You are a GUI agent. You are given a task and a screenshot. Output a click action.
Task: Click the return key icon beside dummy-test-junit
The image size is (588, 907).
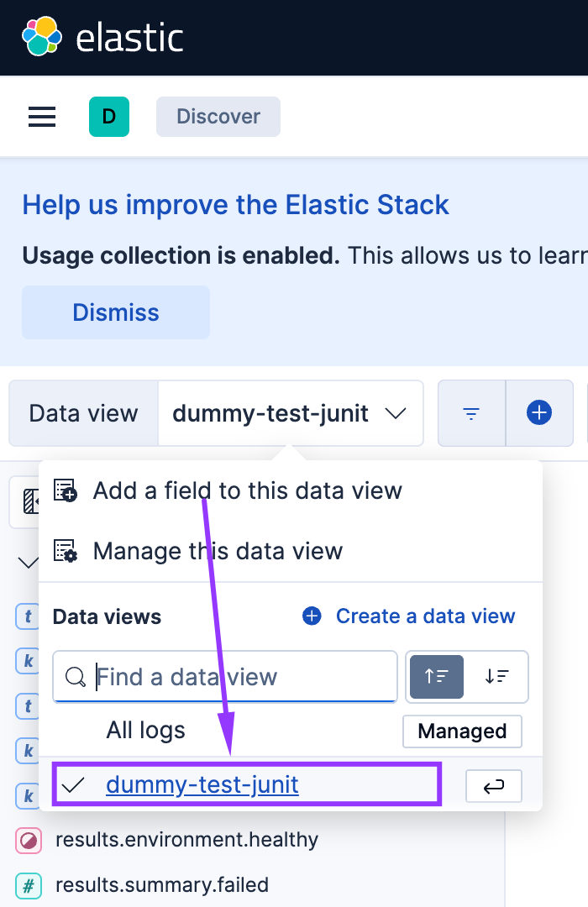pos(494,785)
